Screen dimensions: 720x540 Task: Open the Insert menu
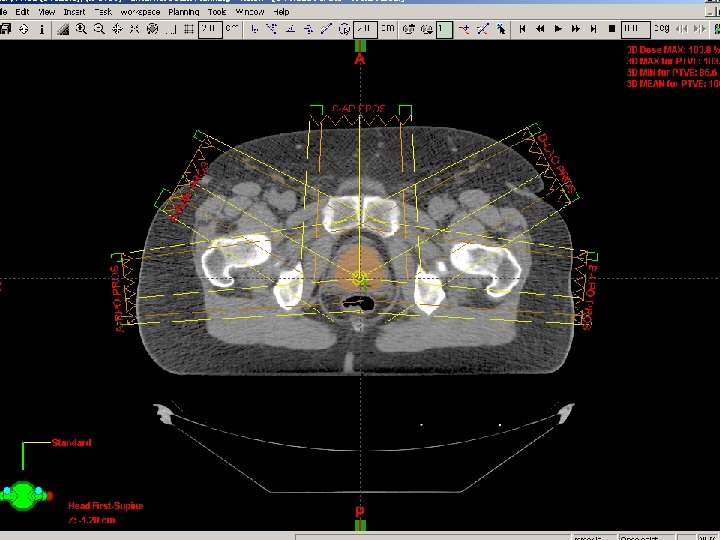point(74,12)
